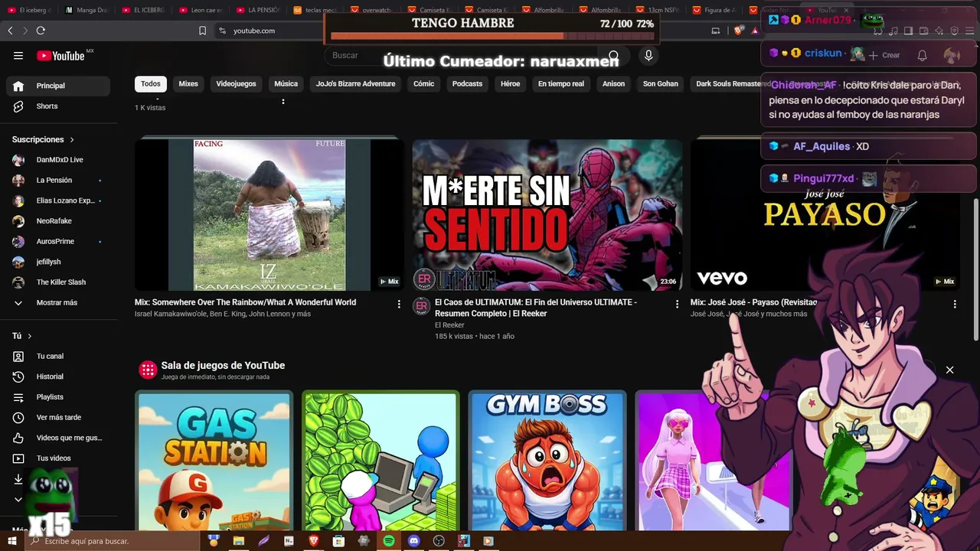Open options for the Somewhere Over The Rainbow mix
Viewport: 980px width, 551px height.
click(x=399, y=304)
